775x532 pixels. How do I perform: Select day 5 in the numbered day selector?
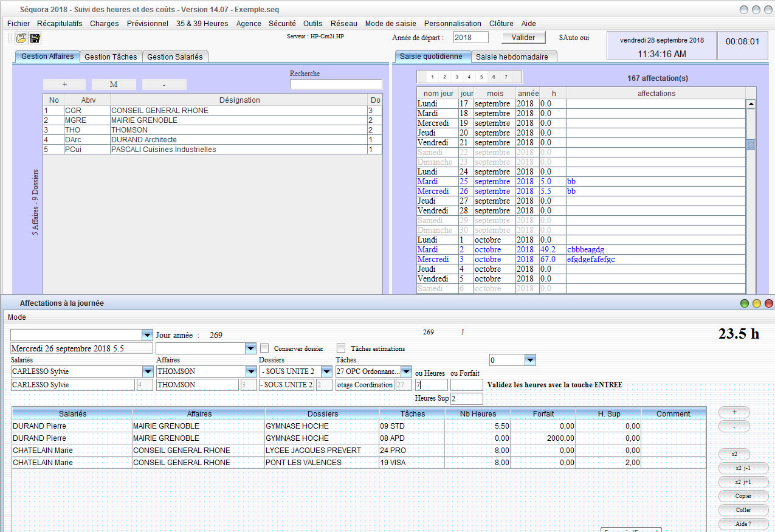481,77
